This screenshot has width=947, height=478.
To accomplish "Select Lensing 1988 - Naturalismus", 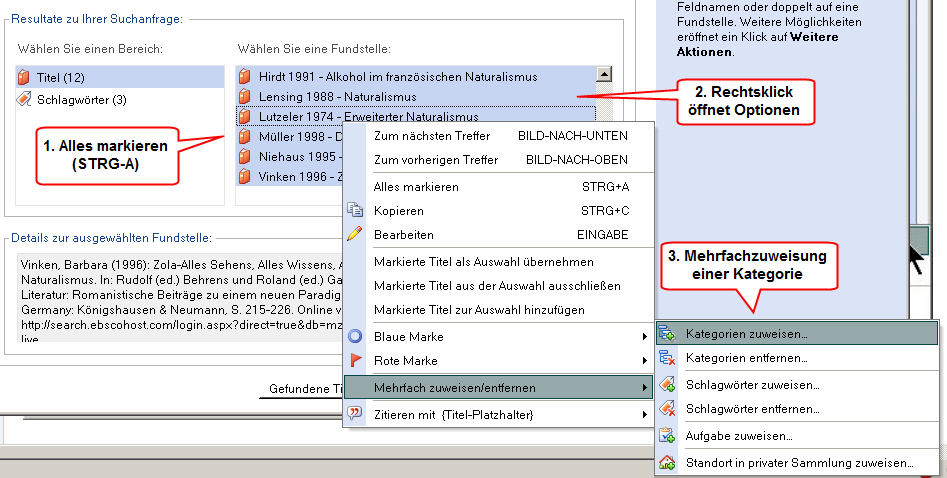I will tap(416, 97).
